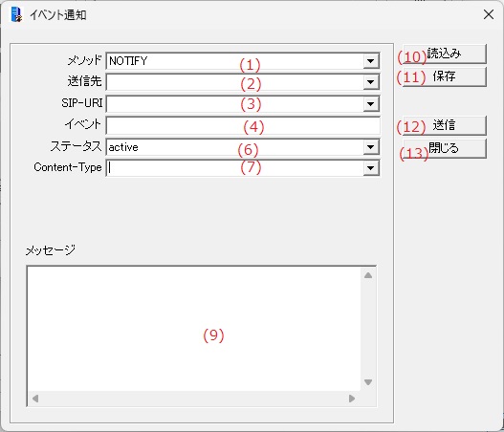Click the message area scroll down arrow

368,382
